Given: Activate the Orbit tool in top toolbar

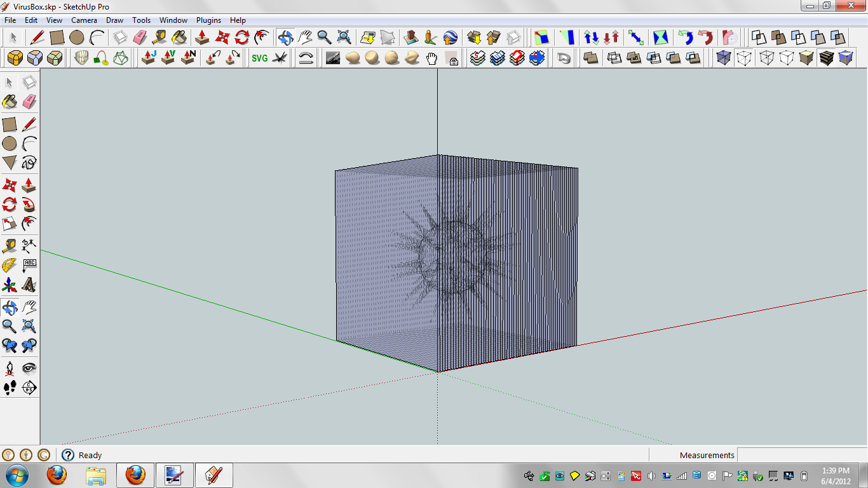Looking at the screenshot, I should (285, 37).
